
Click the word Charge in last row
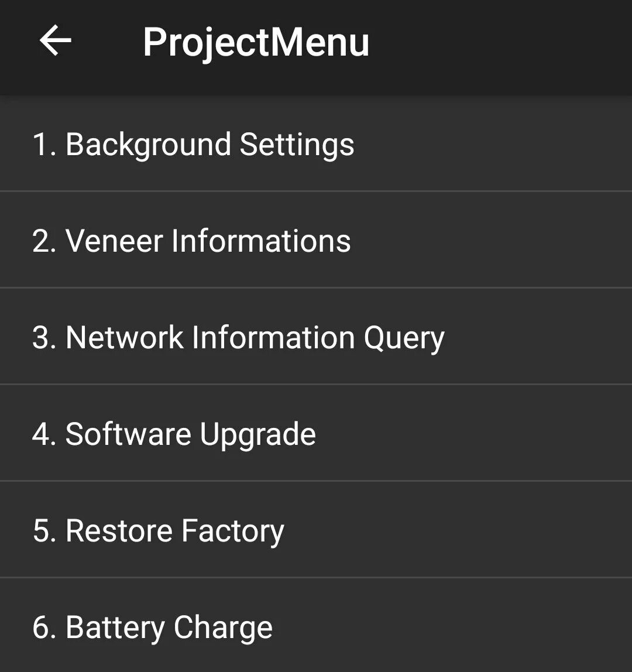(x=223, y=628)
